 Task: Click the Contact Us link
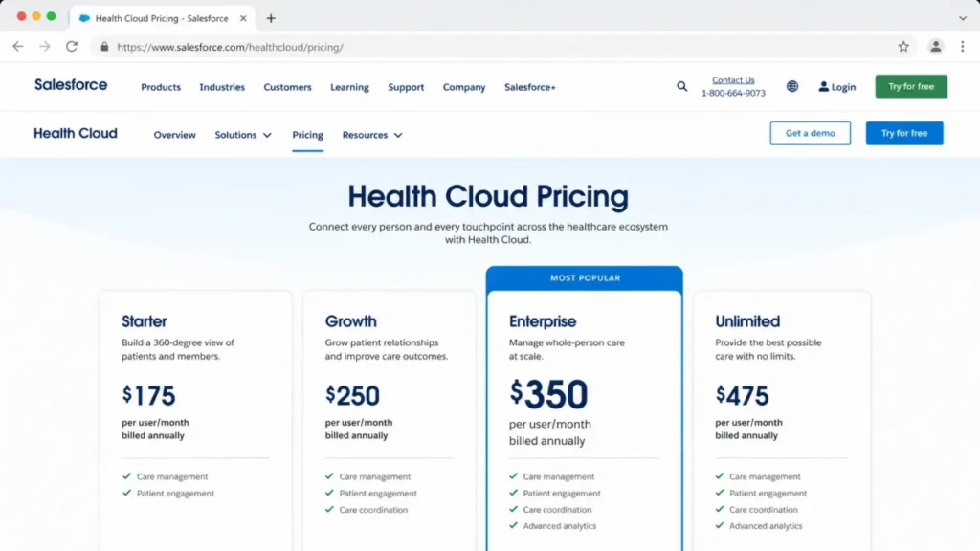pyautogui.click(x=733, y=80)
